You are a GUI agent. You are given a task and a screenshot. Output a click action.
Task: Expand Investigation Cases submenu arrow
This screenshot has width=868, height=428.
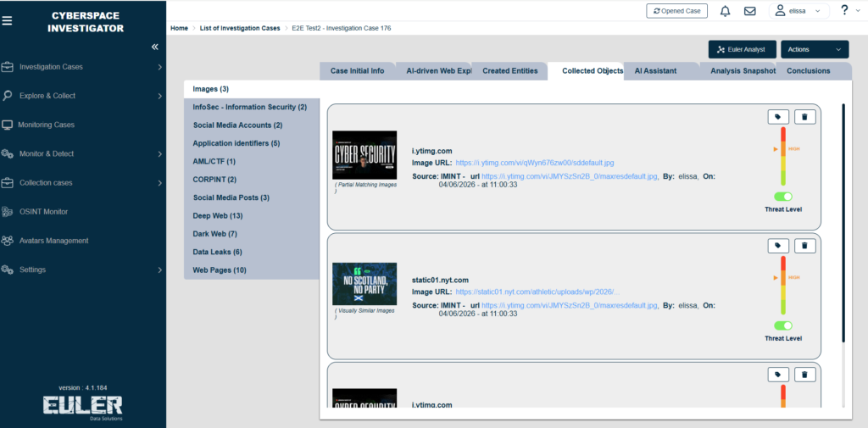(159, 67)
